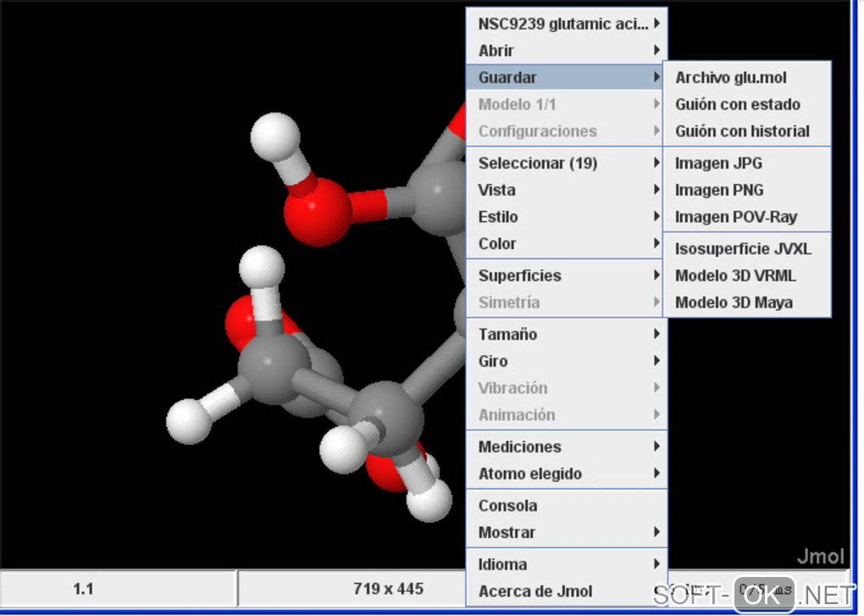This screenshot has width=864, height=616.
Task: Open the Seleccionar (19) submenu
Action: point(565,163)
